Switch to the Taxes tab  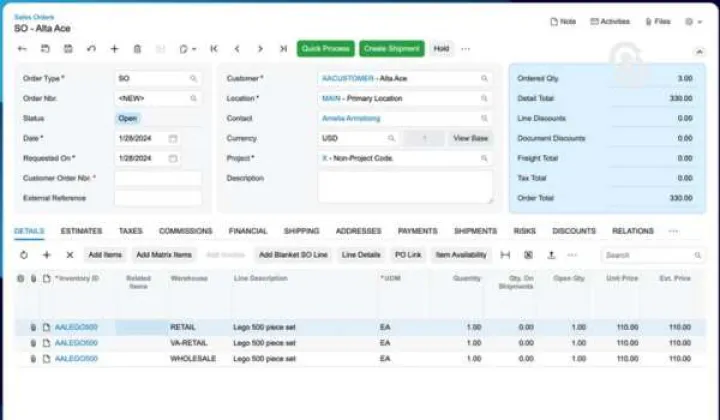[131, 231]
